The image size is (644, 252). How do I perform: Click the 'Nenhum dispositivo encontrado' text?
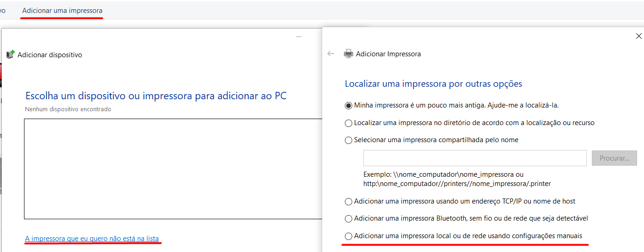click(x=68, y=109)
